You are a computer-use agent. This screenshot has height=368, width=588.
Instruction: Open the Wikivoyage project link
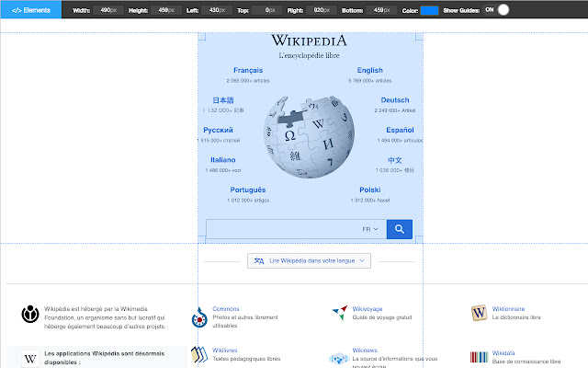click(367, 309)
